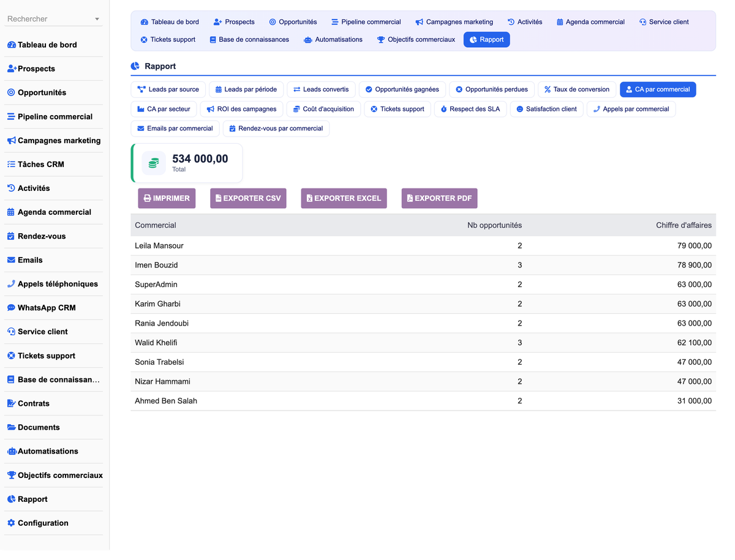Screen dimensions: 735x560
Task: Click the Appels téléphoniques phone icon
Action: (11, 284)
